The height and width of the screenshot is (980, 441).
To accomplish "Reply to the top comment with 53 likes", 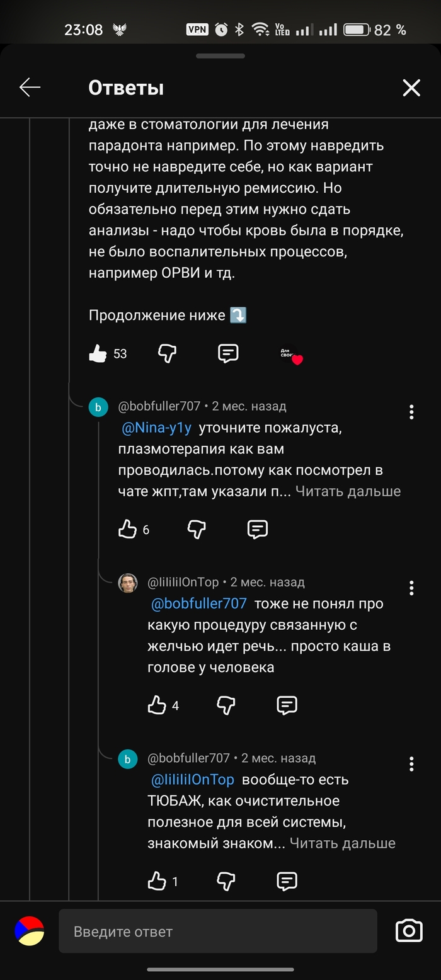I will (228, 354).
